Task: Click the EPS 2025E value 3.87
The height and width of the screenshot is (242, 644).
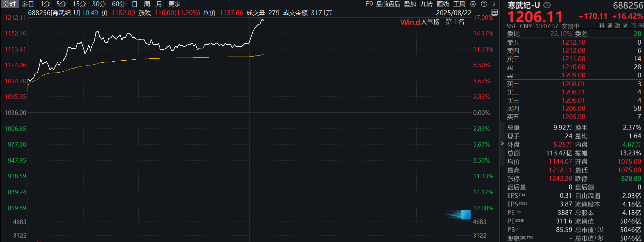Action: pyautogui.click(x=566, y=204)
